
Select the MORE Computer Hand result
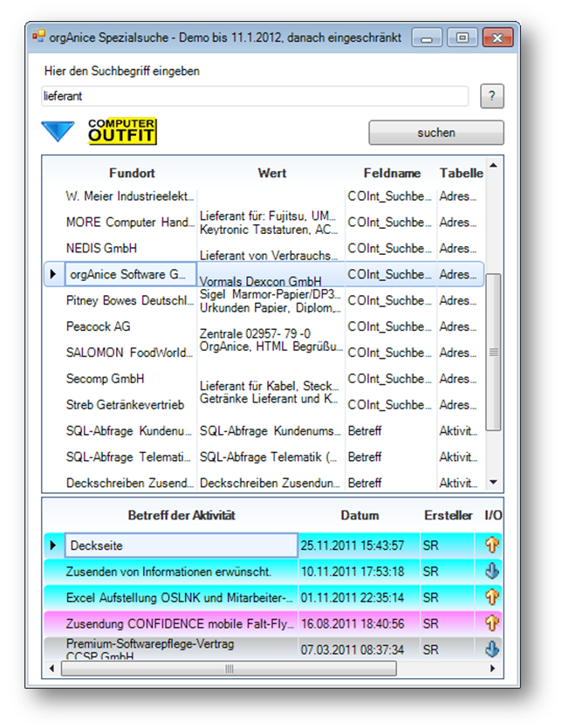(x=129, y=222)
